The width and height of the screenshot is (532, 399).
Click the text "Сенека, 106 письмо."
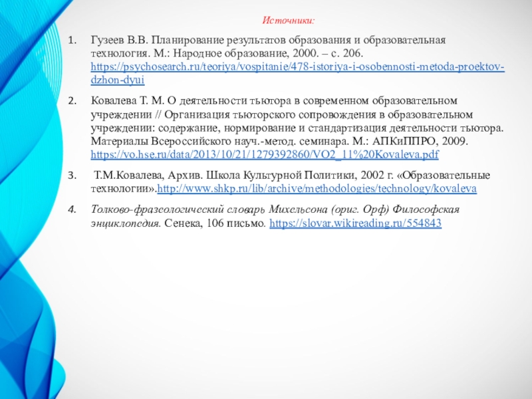(215, 223)
